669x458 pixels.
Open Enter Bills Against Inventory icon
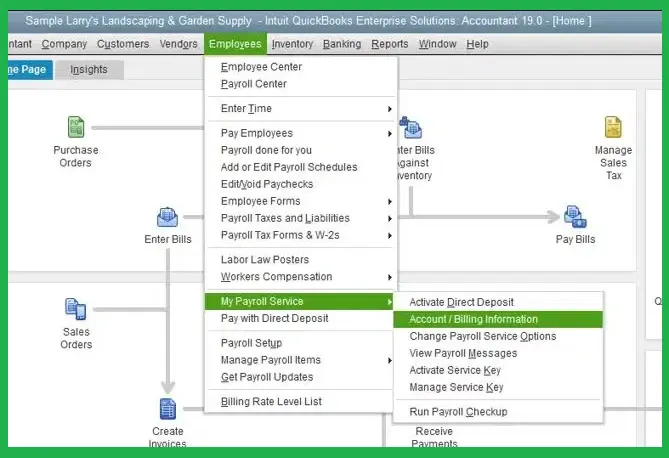410,128
